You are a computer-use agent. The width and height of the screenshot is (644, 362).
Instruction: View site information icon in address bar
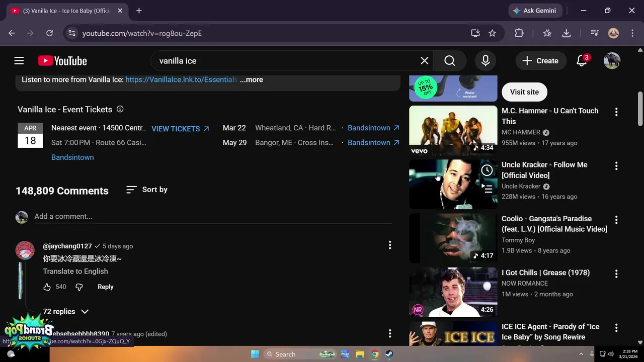72,33
